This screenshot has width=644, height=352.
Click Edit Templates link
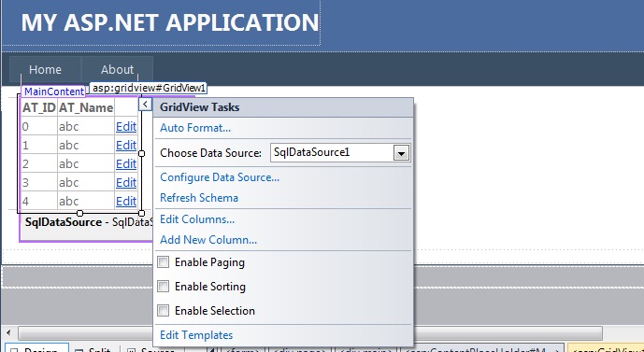pos(196,335)
